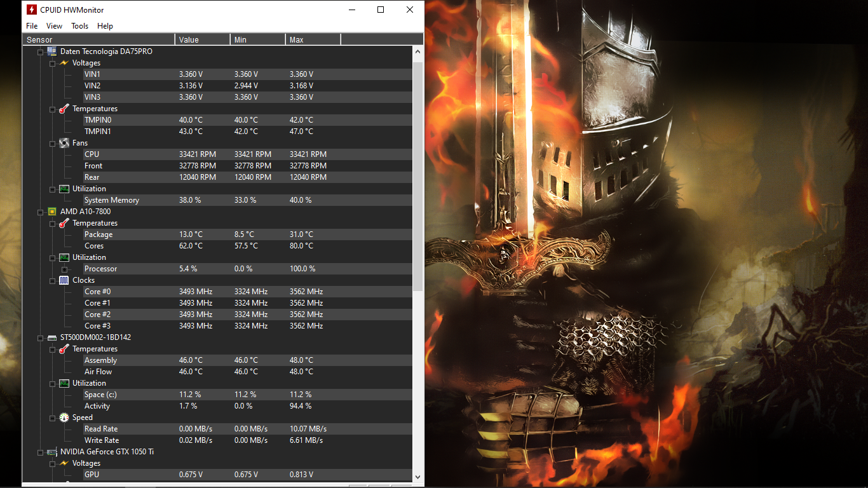Image resolution: width=868 pixels, height=488 pixels.
Task: Click the 33421 RPM CPU fan value
Action: [198, 154]
